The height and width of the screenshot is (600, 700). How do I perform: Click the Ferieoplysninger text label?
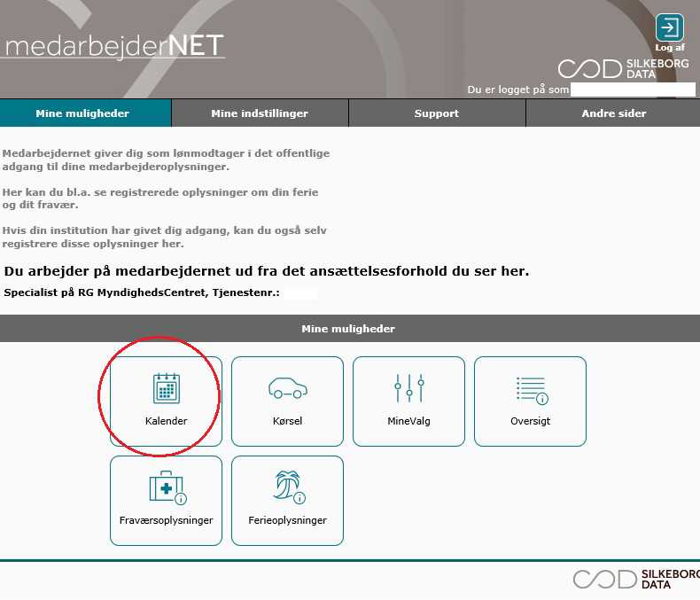[x=287, y=520]
